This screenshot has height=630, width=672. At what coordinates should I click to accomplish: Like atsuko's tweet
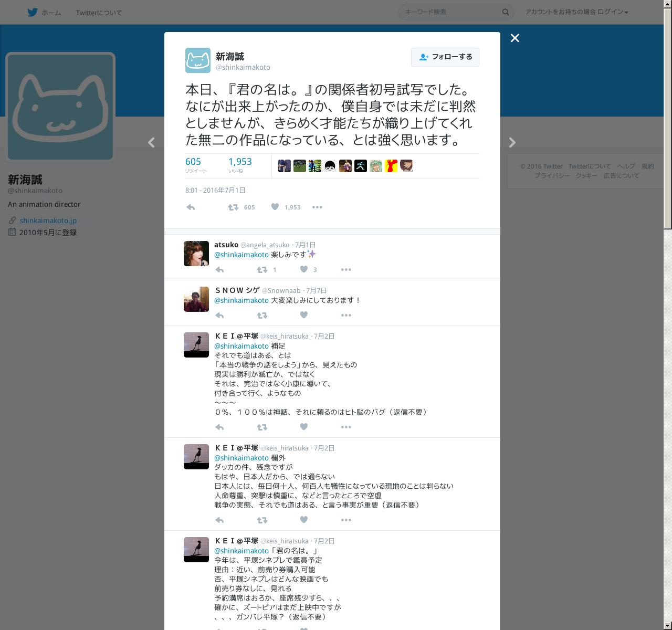[x=303, y=269]
